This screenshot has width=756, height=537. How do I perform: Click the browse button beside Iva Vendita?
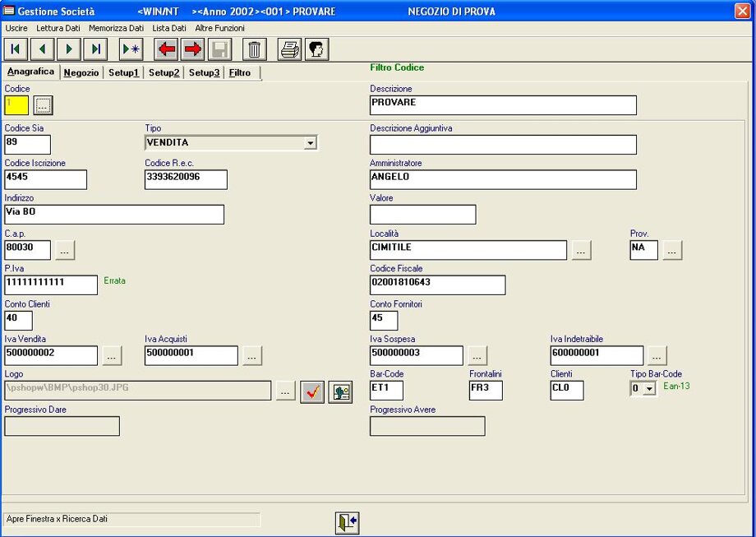(112, 355)
